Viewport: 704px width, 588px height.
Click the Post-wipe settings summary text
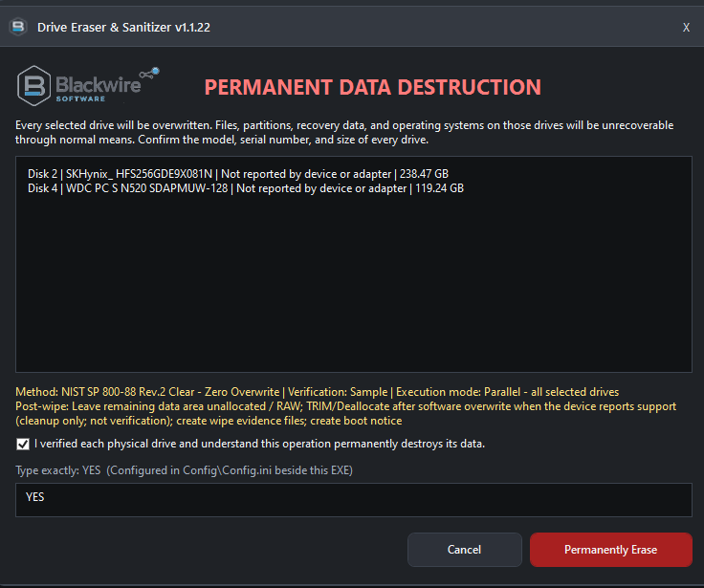[345, 413]
